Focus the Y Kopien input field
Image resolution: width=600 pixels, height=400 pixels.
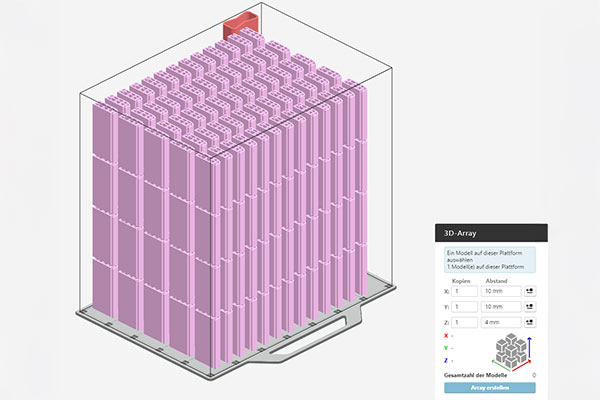[x=464, y=307]
